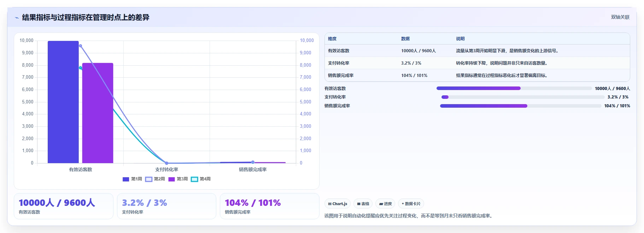The image size is (644, 233).
Task: Click the 数据卡片 tag
Action: point(411,204)
